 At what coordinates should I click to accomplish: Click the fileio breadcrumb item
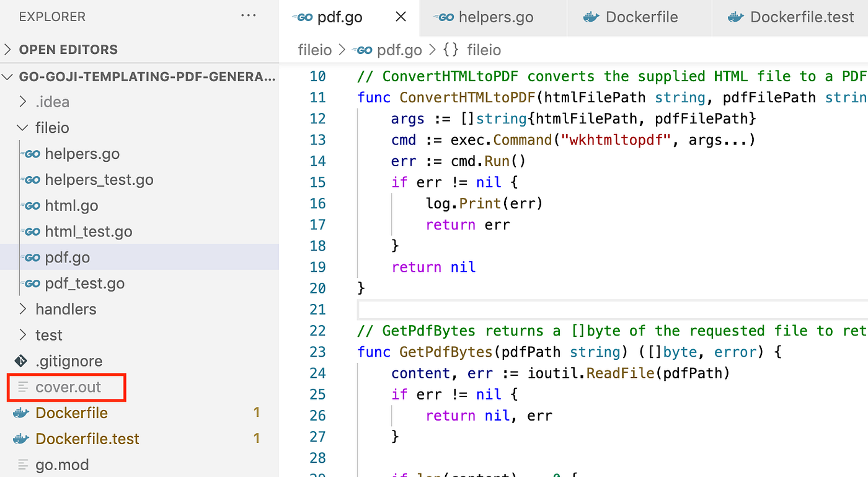click(x=314, y=50)
